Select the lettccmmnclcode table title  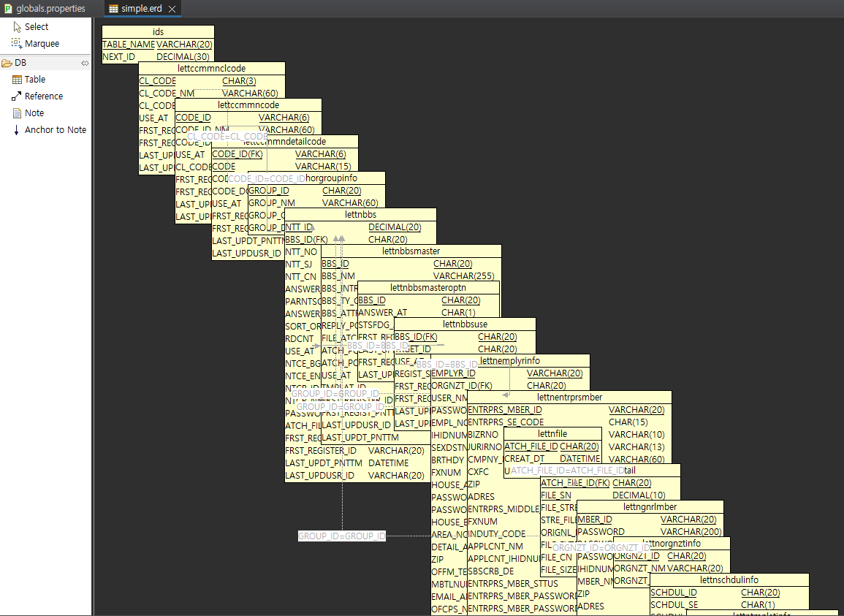click(x=211, y=69)
